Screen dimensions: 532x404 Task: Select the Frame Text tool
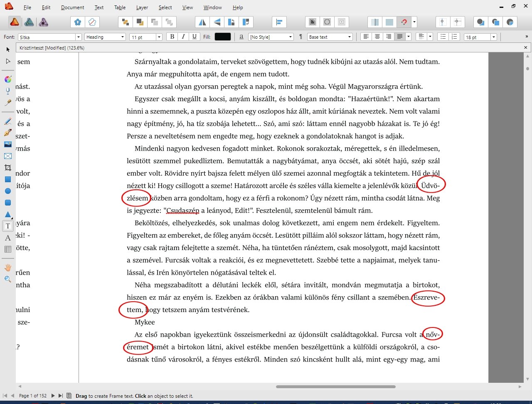(7, 226)
